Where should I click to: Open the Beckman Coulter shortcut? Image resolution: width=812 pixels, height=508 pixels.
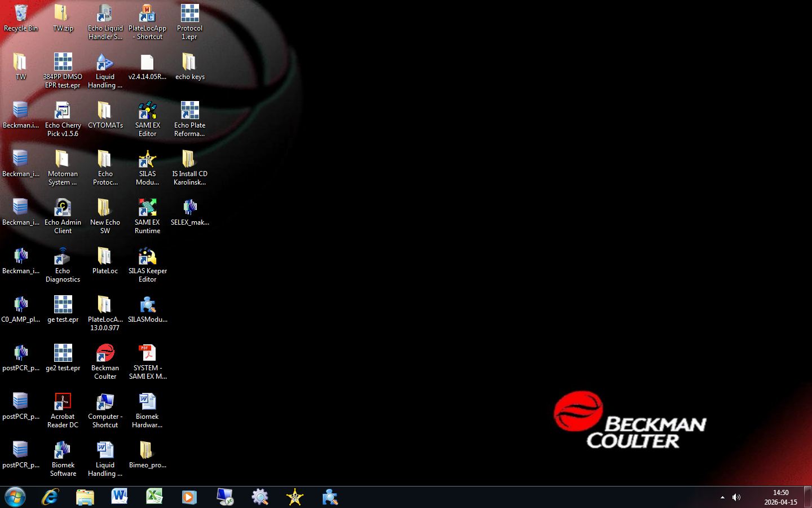(x=105, y=353)
